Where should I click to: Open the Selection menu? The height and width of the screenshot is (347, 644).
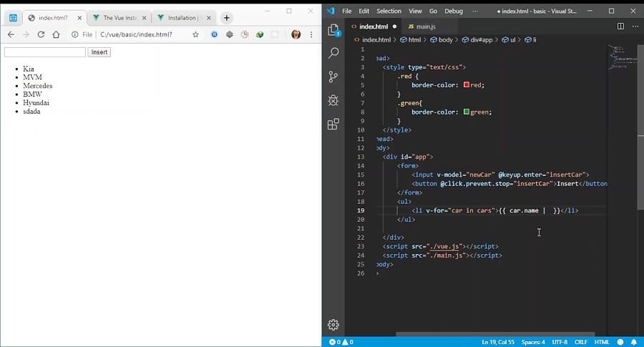pos(389,11)
